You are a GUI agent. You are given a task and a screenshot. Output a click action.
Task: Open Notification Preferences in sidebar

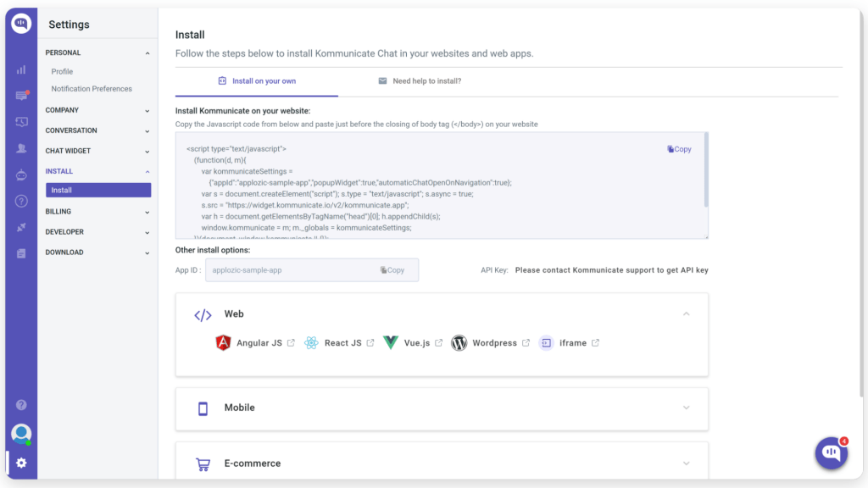point(92,89)
